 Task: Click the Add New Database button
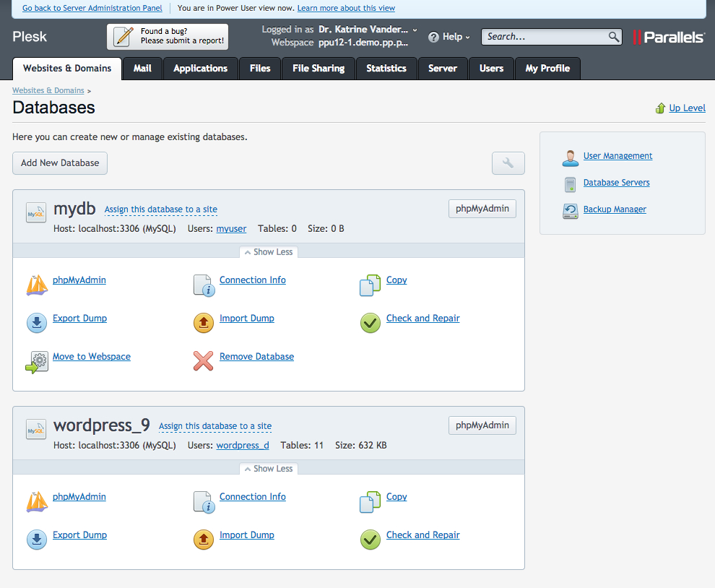tap(60, 163)
